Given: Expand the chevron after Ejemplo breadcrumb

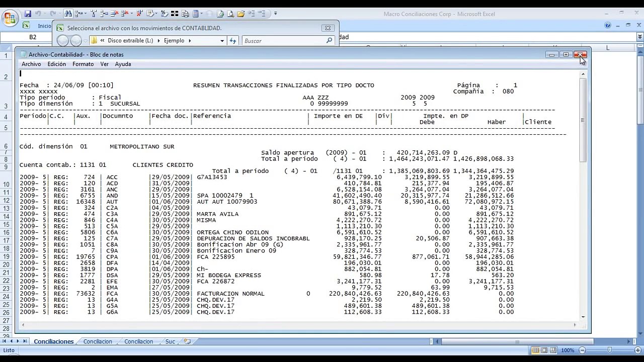Looking at the screenshot, I should 190,41.
